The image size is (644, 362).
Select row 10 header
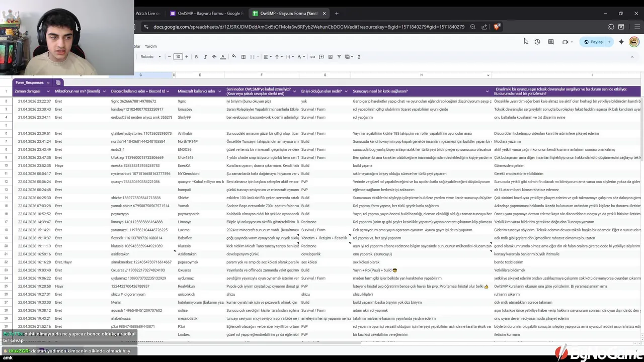(6, 165)
